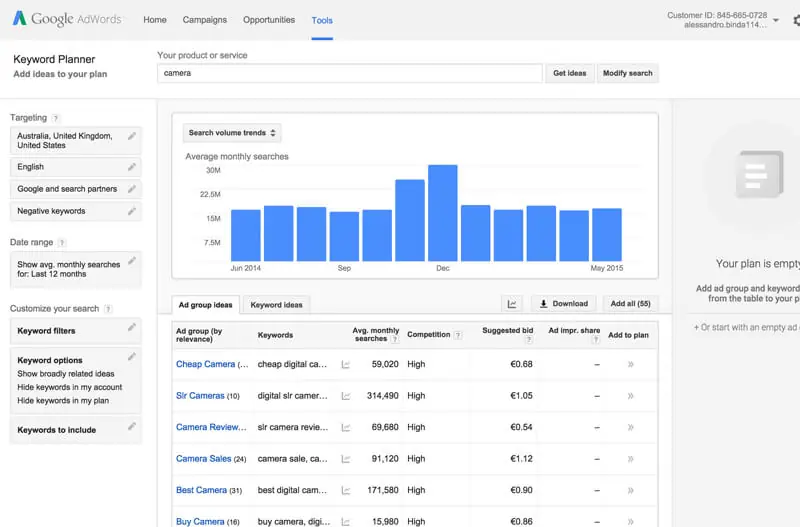Open the Buy Camera ad group link
Screen dimensions: 800x527
point(200,522)
